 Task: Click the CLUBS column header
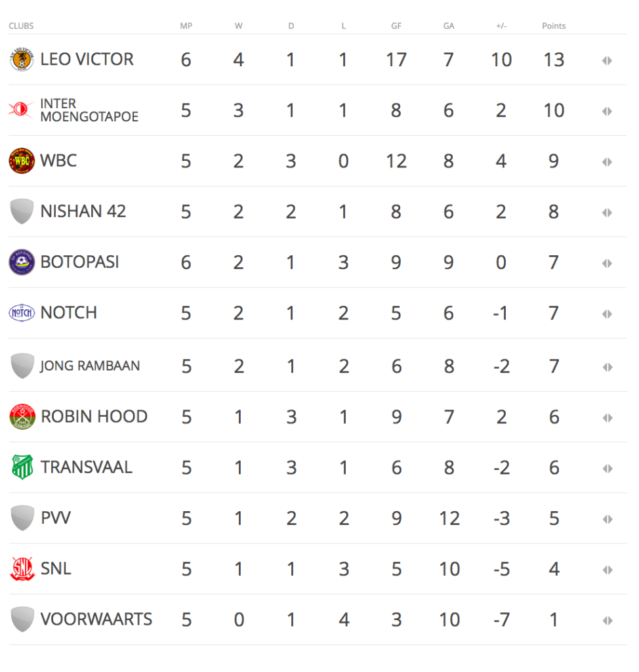(21, 26)
